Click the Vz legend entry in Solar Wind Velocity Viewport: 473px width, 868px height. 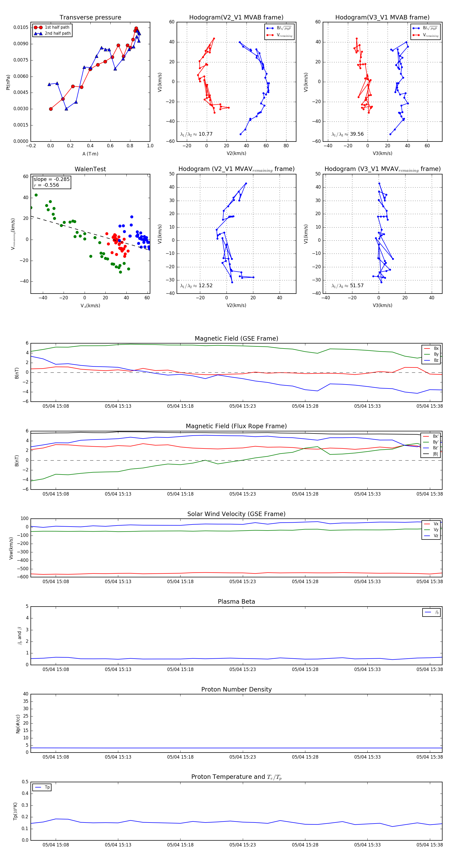point(431,536)
